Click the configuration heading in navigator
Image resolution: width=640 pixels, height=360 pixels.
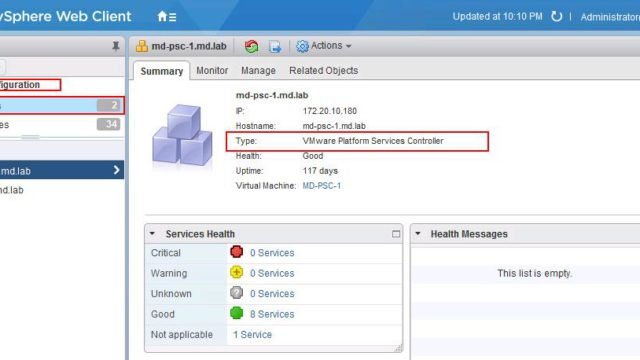pyautogui.click(x=20, y=84)
